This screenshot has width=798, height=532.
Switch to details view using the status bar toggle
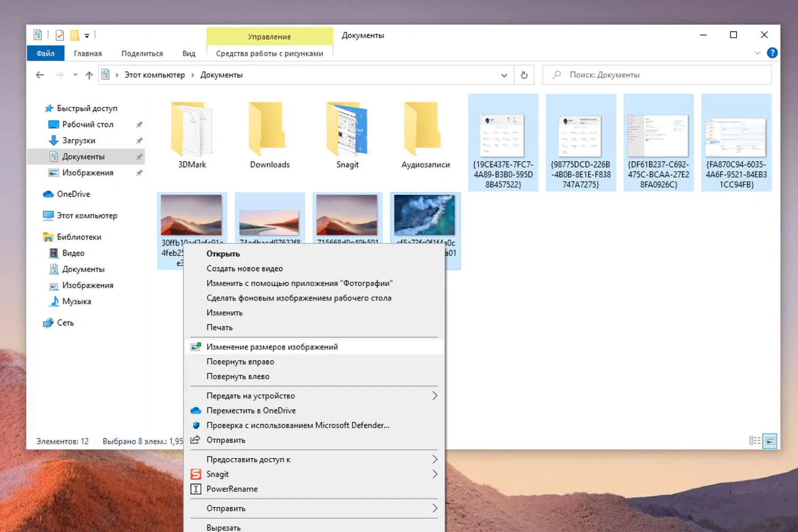pos(755,440)
